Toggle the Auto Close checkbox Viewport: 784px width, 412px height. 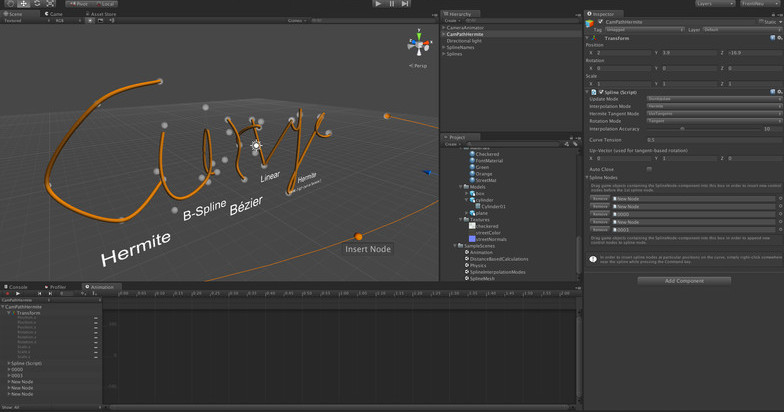pos(649,168)
